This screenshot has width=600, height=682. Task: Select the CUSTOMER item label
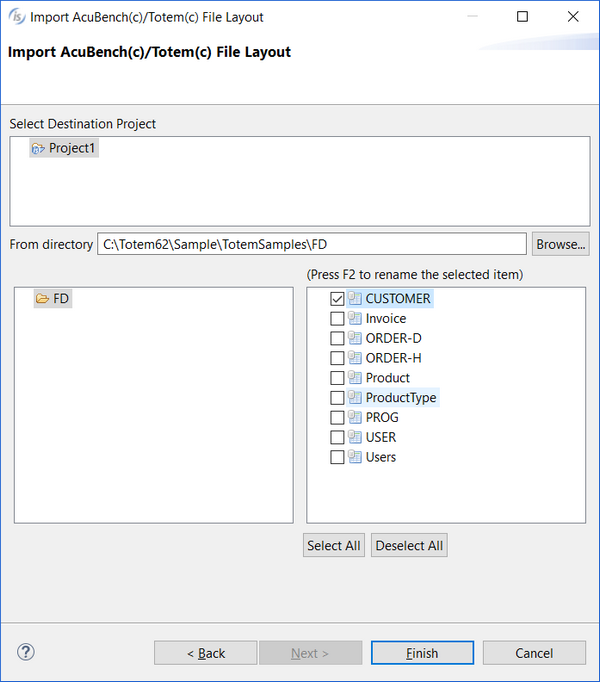tap(398, 299)
